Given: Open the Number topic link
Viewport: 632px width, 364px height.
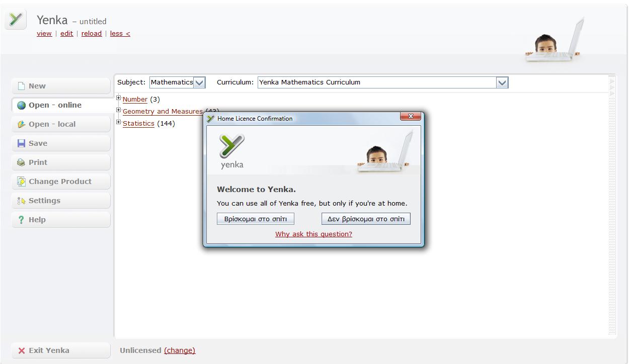Looking at the screenshot, I should point(135,100).
